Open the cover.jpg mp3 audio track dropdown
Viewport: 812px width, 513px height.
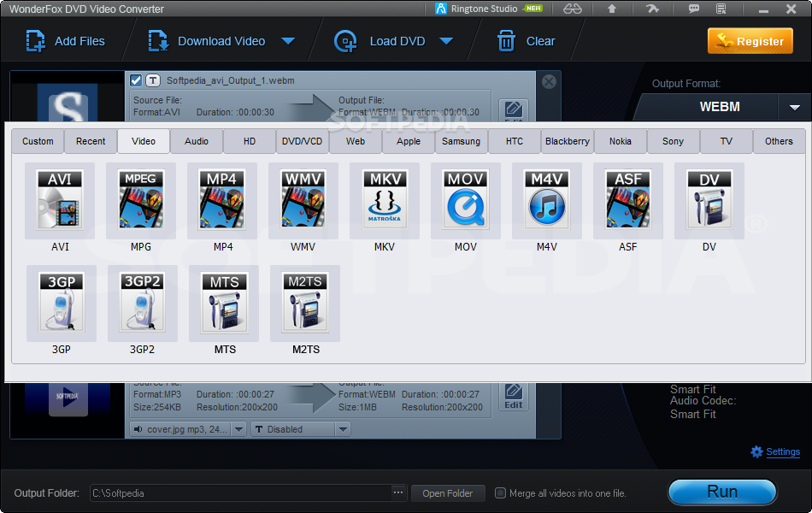[x=238, y=429]
